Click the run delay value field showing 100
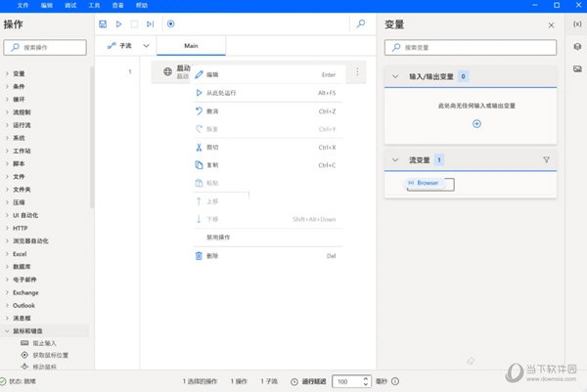 click(x=346, y=381)
